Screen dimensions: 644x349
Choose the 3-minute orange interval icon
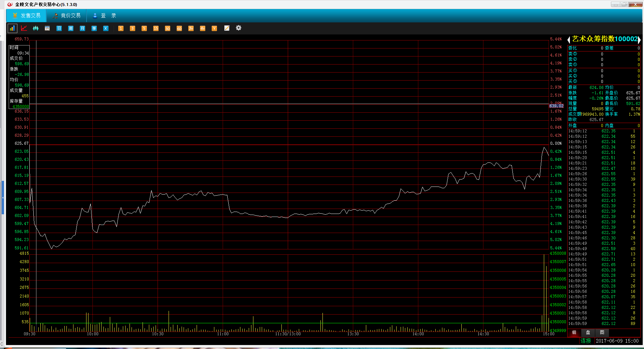[133, 28]
